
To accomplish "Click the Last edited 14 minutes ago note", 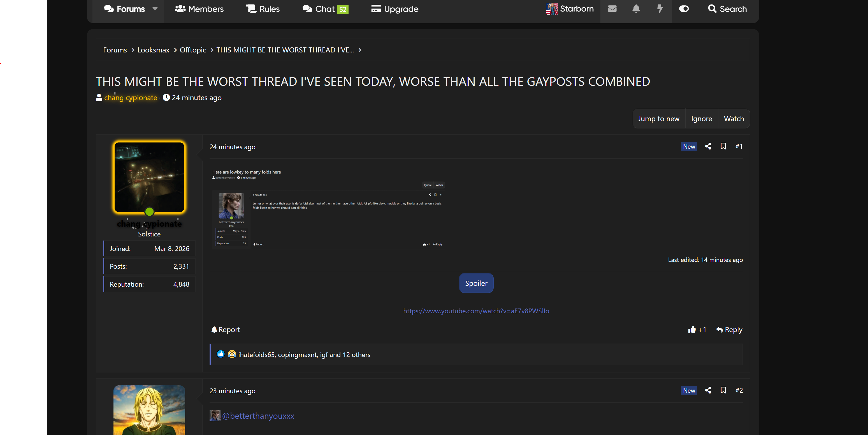I will [705, 260].
